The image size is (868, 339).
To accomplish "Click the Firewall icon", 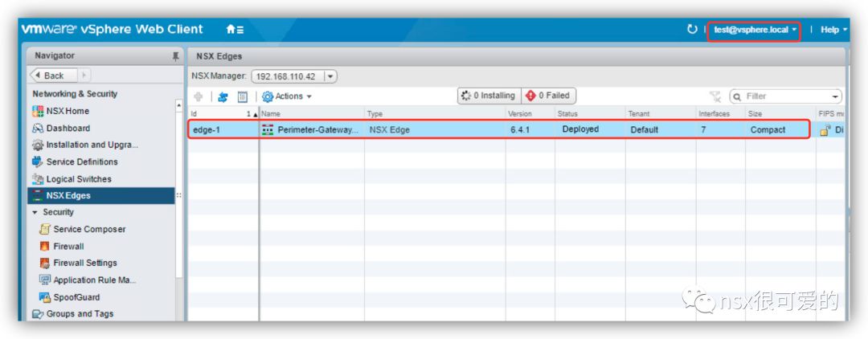I will click(45, 246).
